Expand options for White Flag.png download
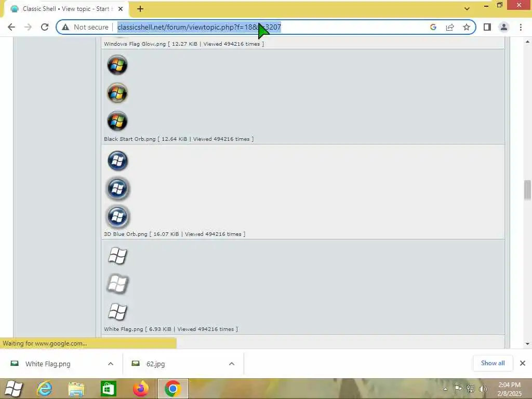The width and height of the screenshot is (532, 399). [111, 364]
